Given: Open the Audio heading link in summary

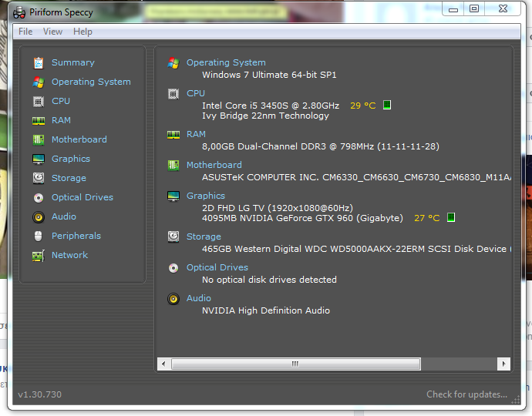Looking at the screenshot, I should (199, 298).
